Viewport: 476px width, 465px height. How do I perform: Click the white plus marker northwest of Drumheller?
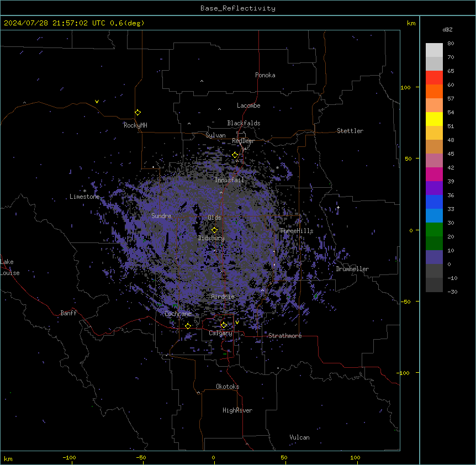click(x=338, y=208)
